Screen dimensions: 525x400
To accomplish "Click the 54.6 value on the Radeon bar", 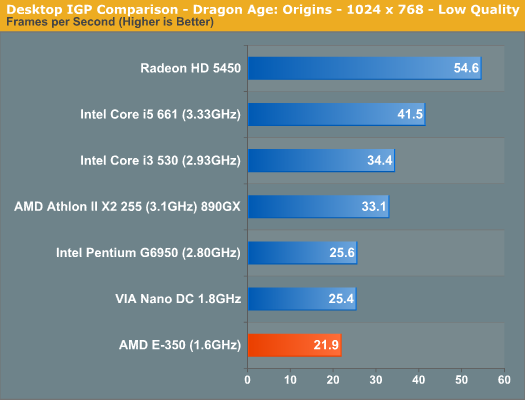I will 466,68.
